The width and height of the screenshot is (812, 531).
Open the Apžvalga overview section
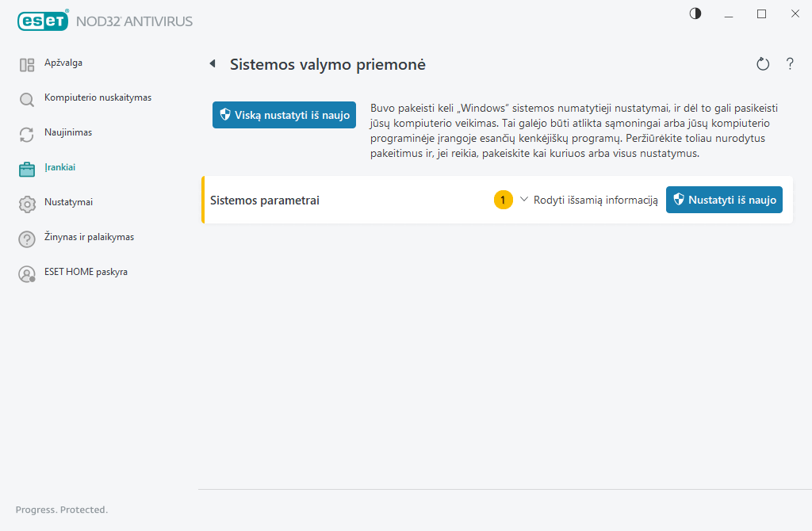coord(63,63)
